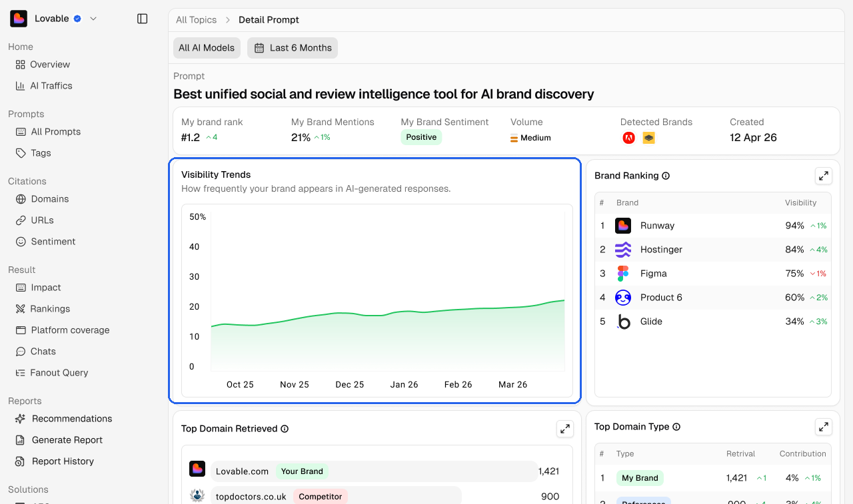Click the Lovable.com domain bar
Screen dimensions: 853x504
pyautogui.click(x=374, y=471)
